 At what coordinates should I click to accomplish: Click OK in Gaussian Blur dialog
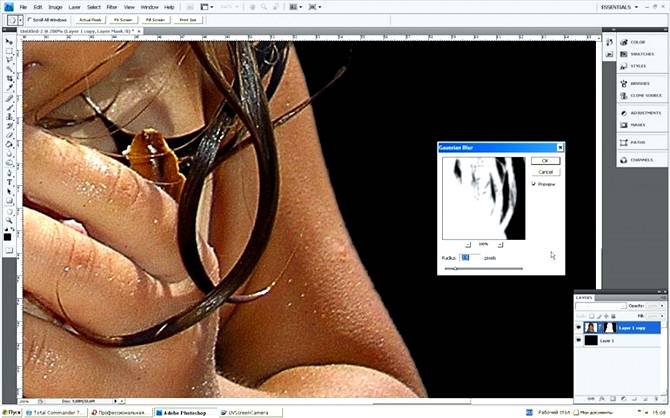(545, 160)
